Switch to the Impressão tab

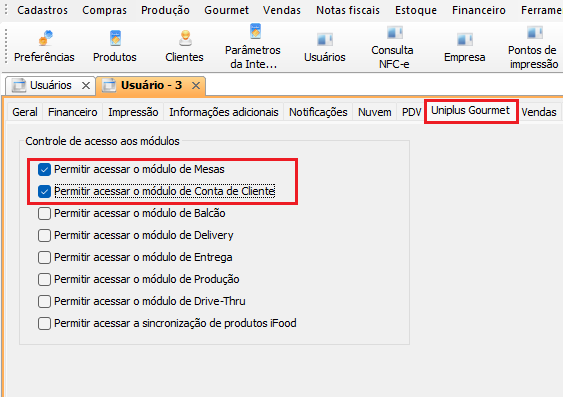click(x=133, y=112)
